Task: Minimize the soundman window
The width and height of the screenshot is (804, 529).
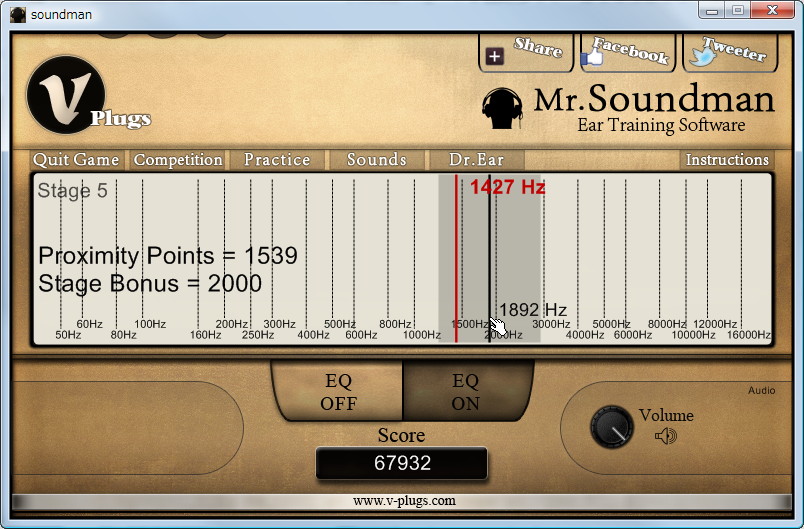Action: point(711,10)
